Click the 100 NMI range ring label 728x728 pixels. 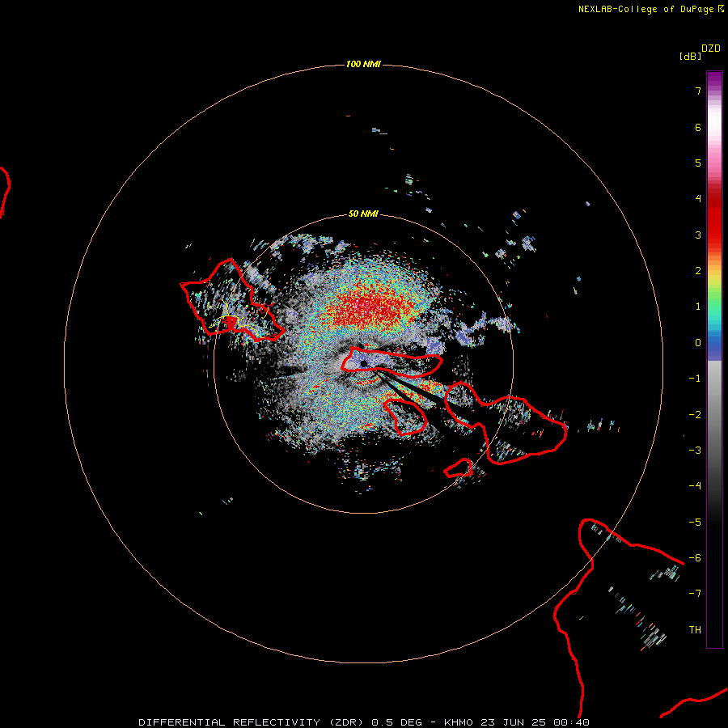pos(363,64)
